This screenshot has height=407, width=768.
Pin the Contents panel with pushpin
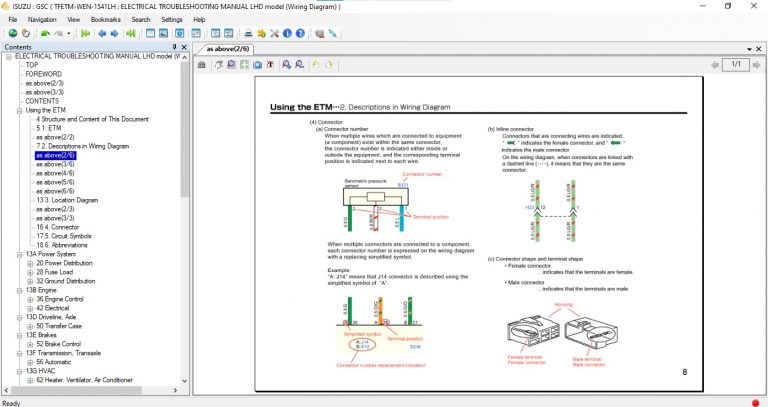[174, 47]
